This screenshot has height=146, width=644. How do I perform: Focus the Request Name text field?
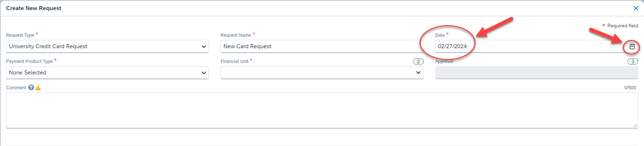[321, 46]
